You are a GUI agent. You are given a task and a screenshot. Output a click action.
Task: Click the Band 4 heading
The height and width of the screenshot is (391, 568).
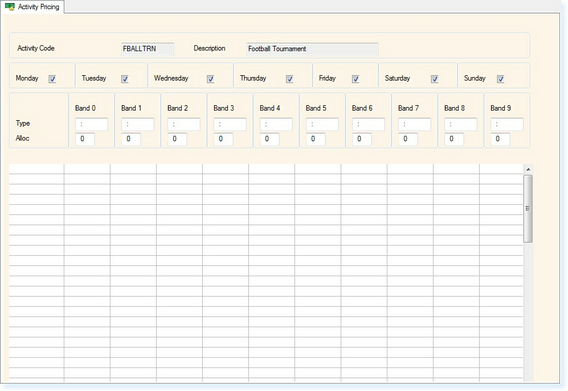pos(270,108)
